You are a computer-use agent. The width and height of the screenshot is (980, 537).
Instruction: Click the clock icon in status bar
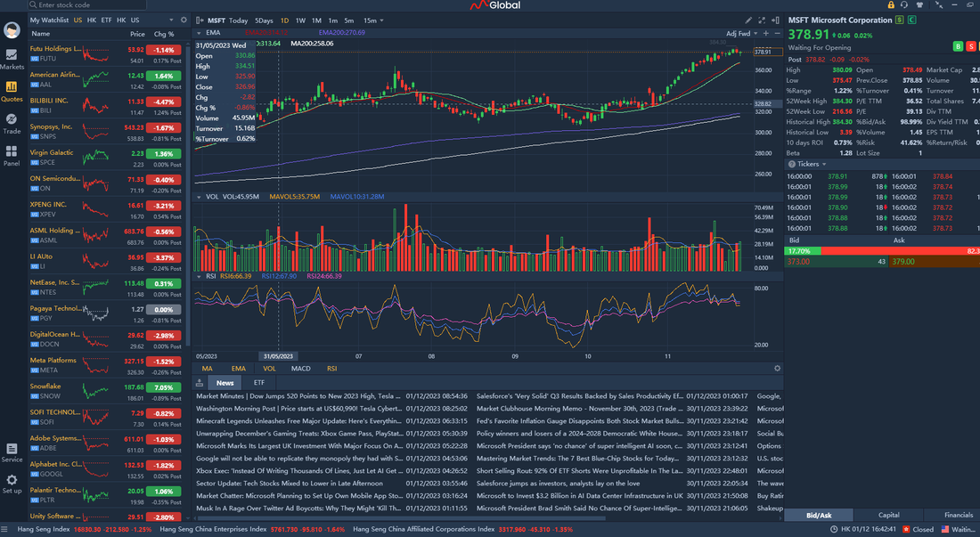pyautogui.click(x=834, y=530)
